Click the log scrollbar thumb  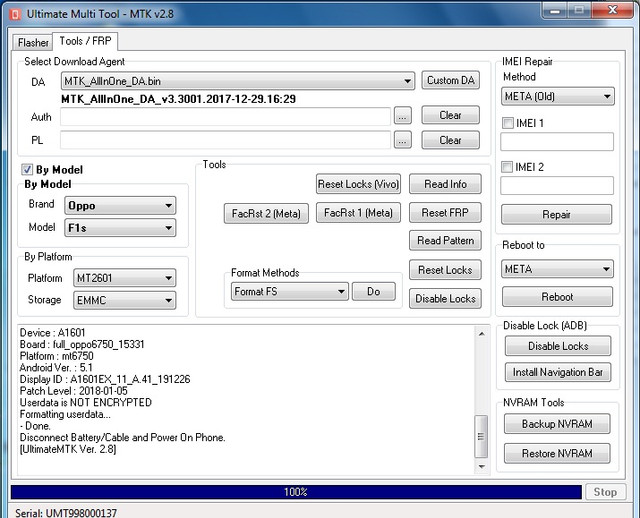(x=482, y=436)
